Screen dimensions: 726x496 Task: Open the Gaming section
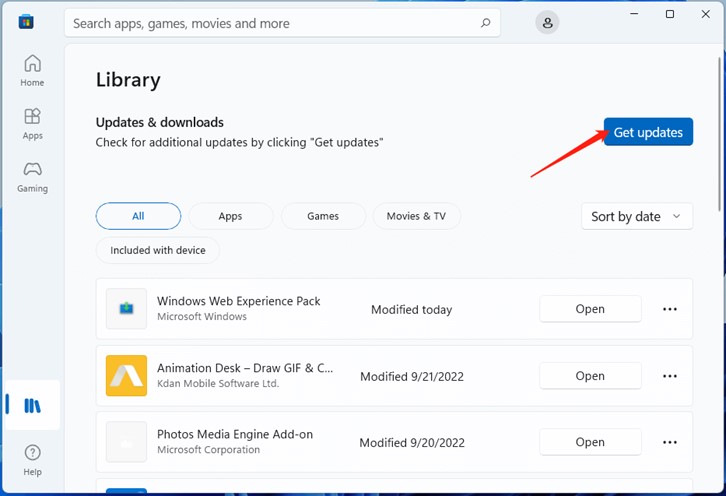(x=32, y=176)
